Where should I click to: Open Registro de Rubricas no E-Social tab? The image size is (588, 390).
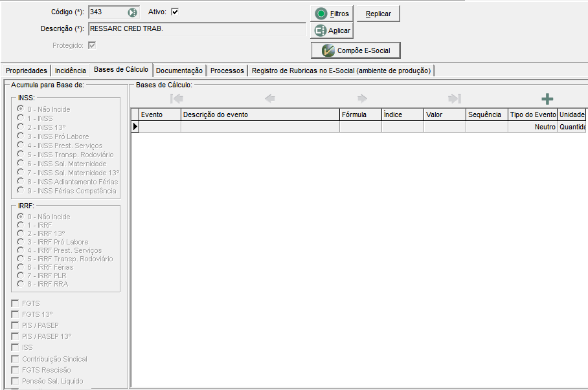pyautogui.click(x=341, y=70)
